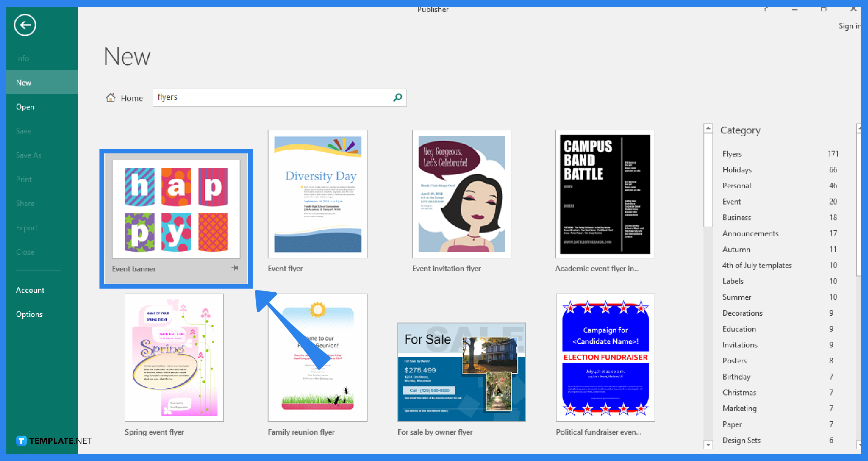Open the Export section
The width and height of the screenshot is (868, 461).
27,228
